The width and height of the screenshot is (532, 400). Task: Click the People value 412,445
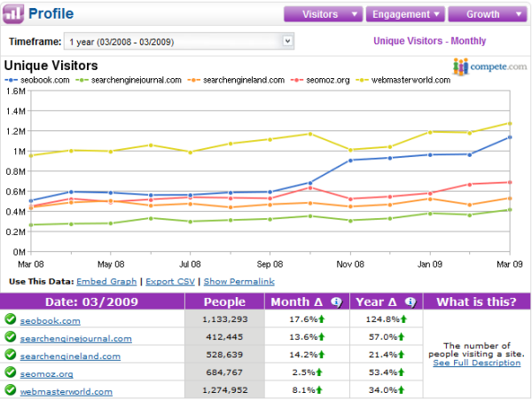click(224, 337)
